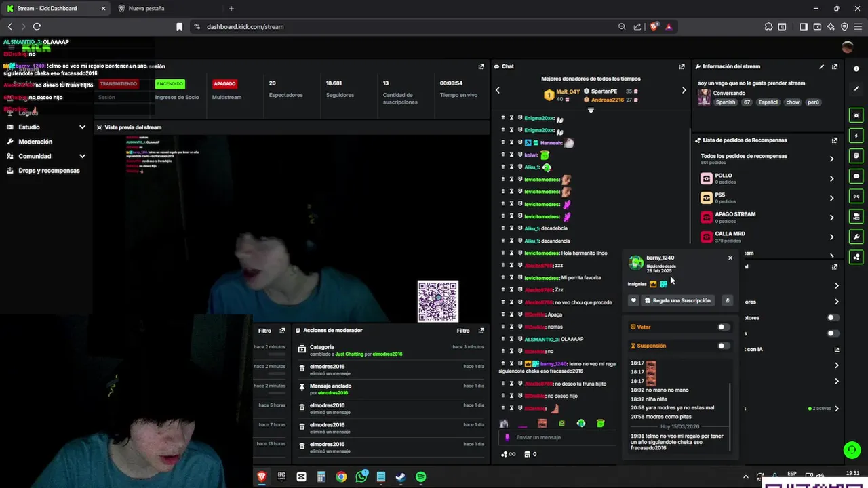Open Spotify from the taskbar

point(420,477)
